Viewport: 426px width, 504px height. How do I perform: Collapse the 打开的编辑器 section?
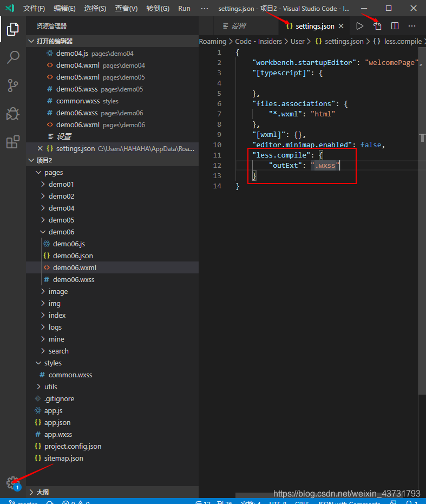tap(112, 41)
